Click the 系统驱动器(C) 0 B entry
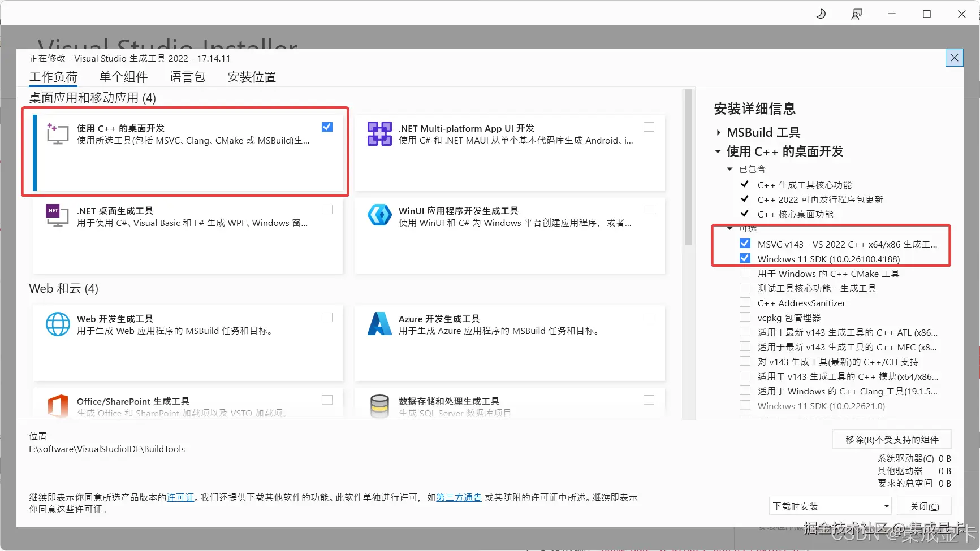The width and height of the screenshot is (980, 551). click(914, 458)
